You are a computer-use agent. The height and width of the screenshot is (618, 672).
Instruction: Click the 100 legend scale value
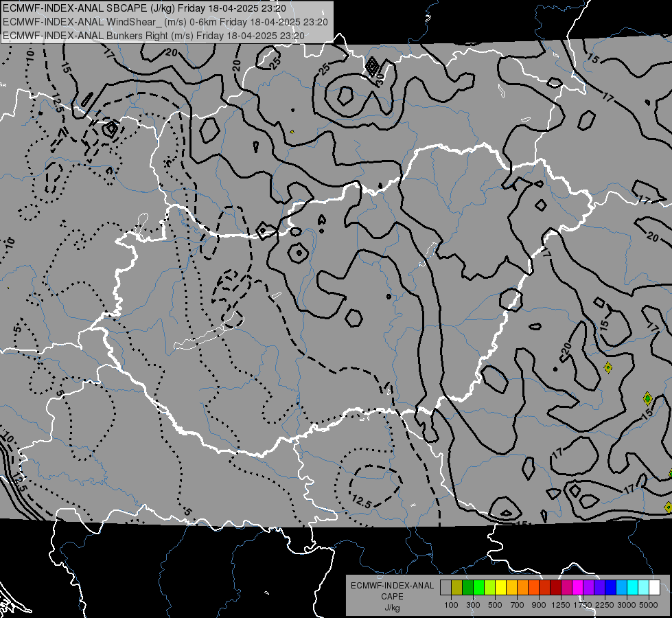[x=451, y=605]
